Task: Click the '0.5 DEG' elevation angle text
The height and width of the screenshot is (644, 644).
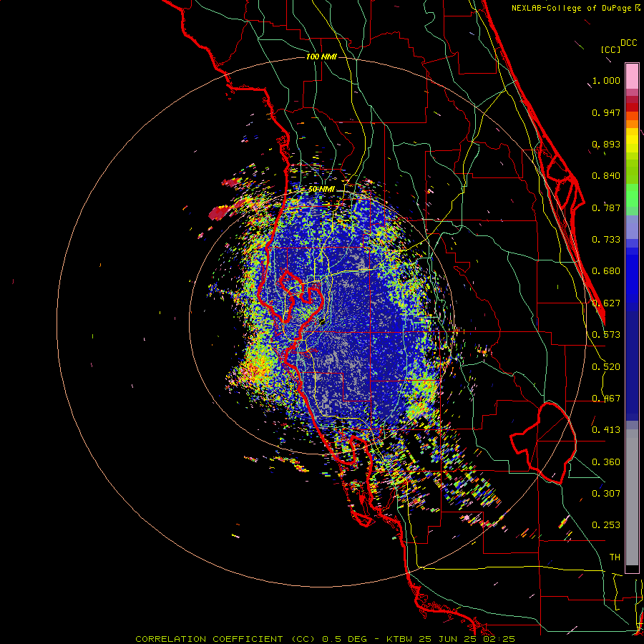Action: 343,639
